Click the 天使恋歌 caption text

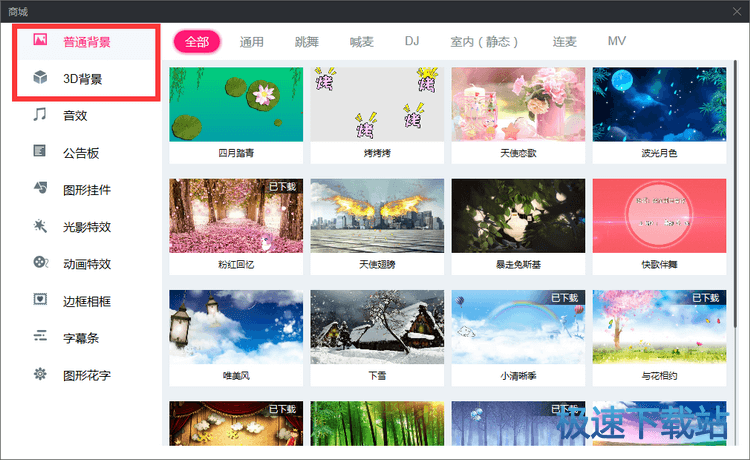tap(518, 153)
